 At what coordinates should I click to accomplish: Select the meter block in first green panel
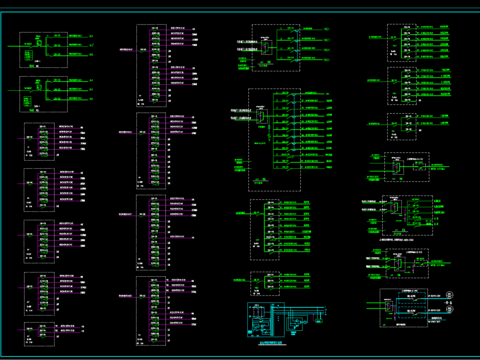(29, 56)
